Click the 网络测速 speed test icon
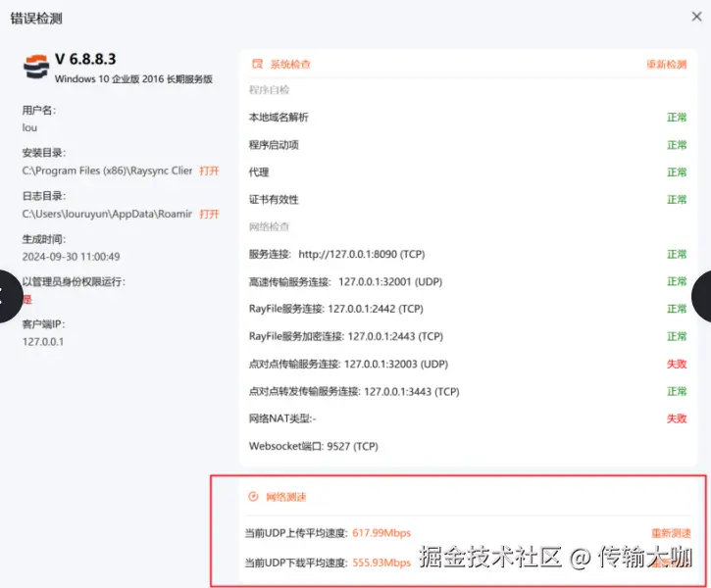Screen dimensions: 711x588 [253, 497]
